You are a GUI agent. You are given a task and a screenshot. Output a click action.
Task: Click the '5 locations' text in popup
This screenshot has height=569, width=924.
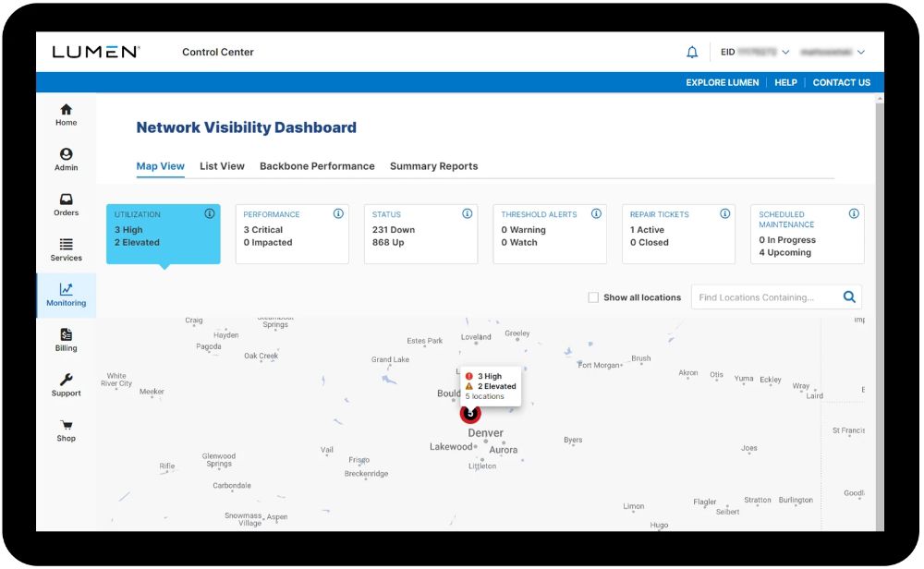(x=484, y=397)
